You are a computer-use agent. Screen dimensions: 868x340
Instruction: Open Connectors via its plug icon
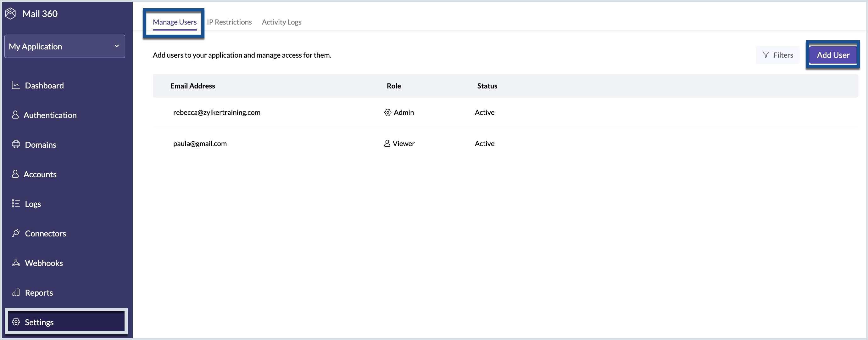16,233
